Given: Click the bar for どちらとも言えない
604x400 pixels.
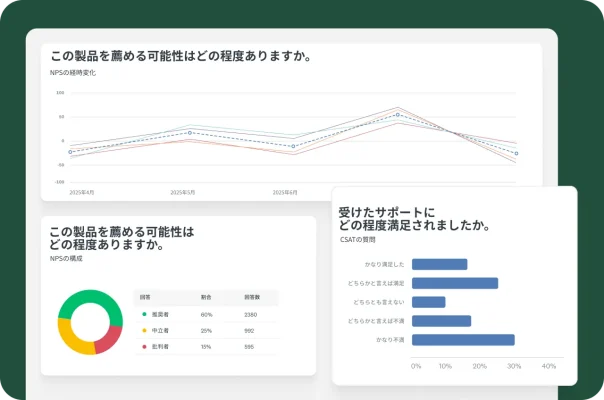Looking at the screenshot, I should click(x=429, y=302).
